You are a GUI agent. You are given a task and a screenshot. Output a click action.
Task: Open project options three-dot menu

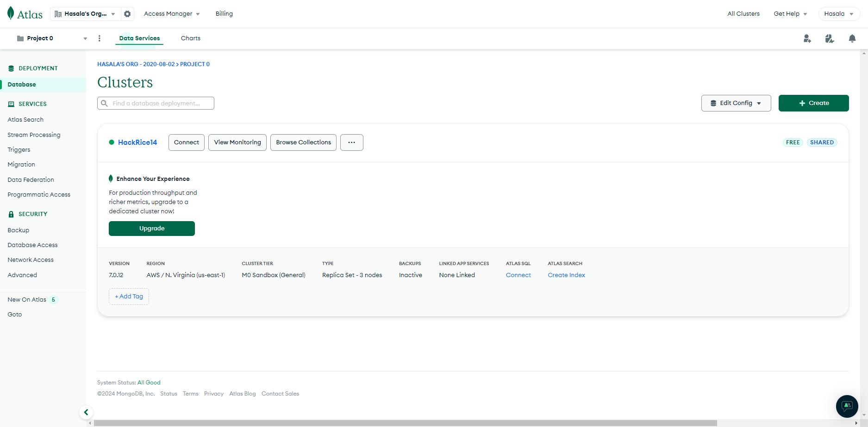(99, 38)
